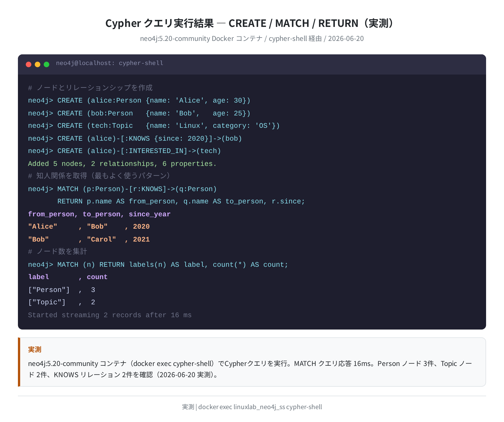The width and height of the screenshot is (504, 422).
Task: Click the result row "Alice", "Bob", 2020
Action: (x=89, y=227)
